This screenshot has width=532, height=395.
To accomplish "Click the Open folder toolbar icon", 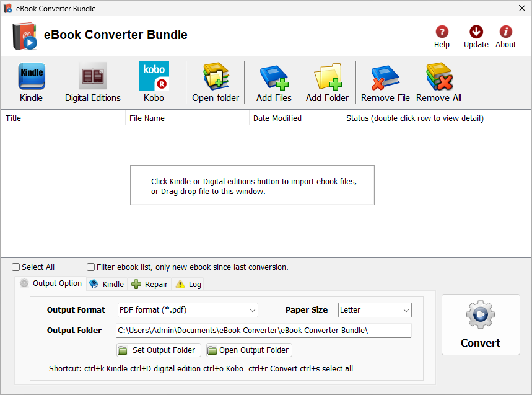I will [x=215, y=81].
